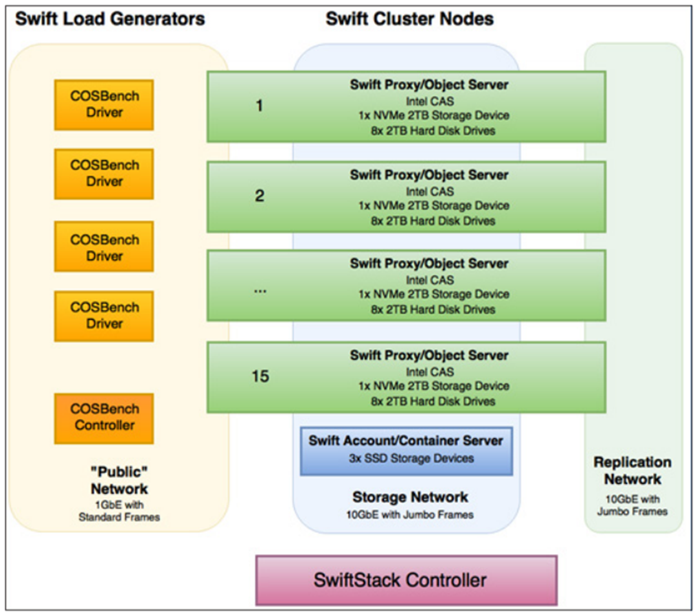
Task: Click the pink SwiftStack Controller box
Action: pos(407,580)
